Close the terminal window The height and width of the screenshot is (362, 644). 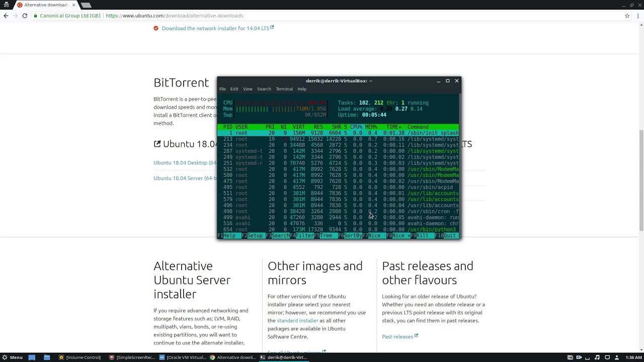tap(457, 81)
